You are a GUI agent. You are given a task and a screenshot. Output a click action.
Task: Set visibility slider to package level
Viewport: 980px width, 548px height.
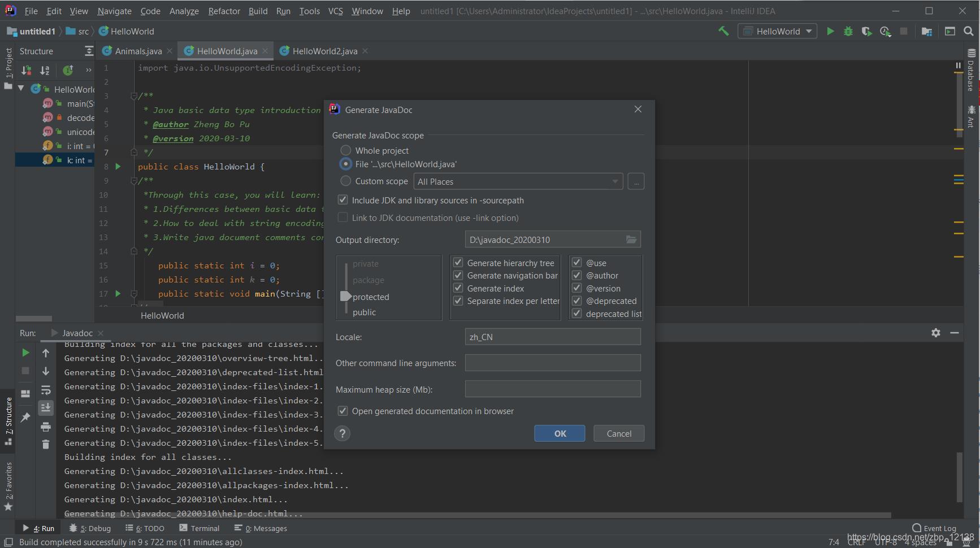[368, 280]
